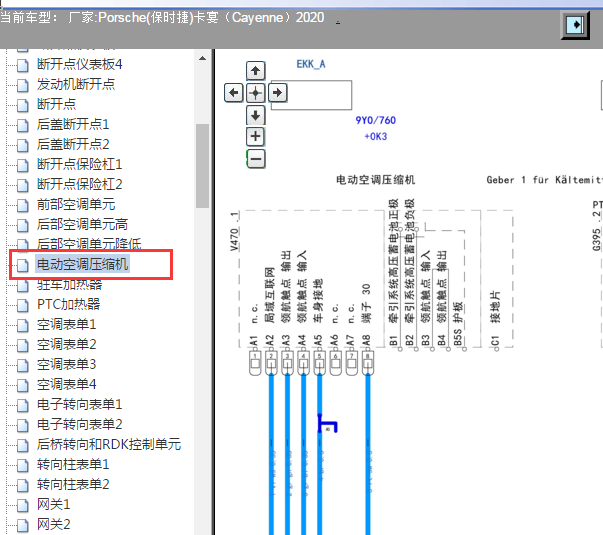Select 空调表单1 entry
This screenshot has width=603, height=535.
coord(66,325)
